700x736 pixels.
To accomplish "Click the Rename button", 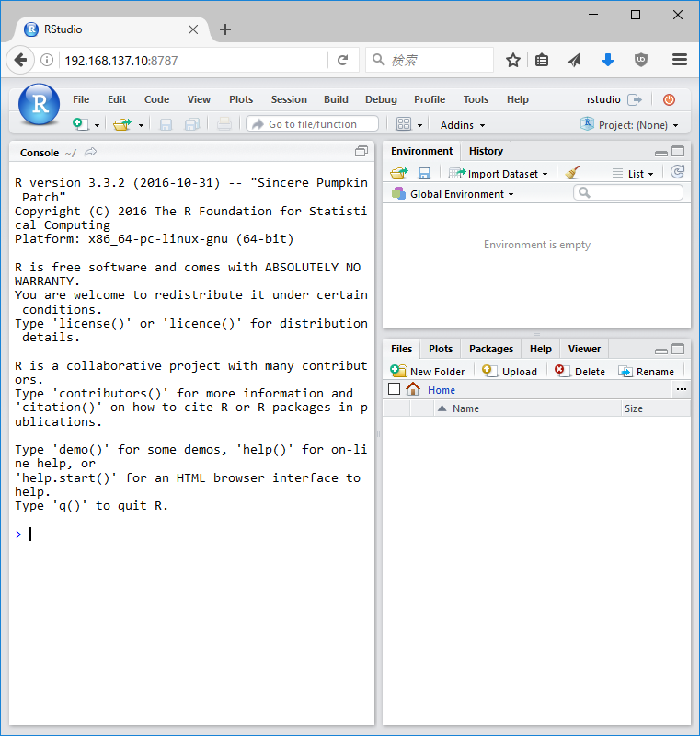I will pyautogui.click(x=647, y=372).
